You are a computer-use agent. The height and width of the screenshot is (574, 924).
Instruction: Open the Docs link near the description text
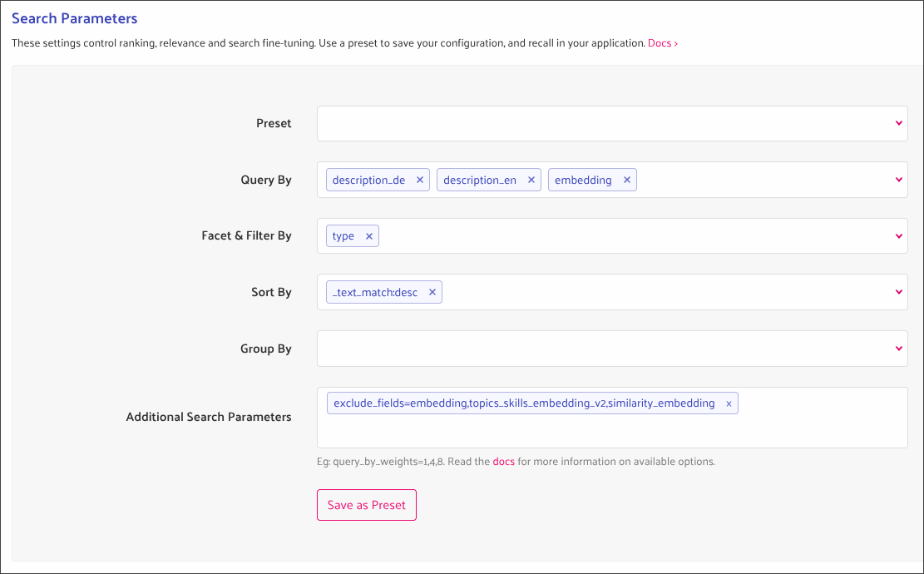pyautogui.click(x=662, y=42)
